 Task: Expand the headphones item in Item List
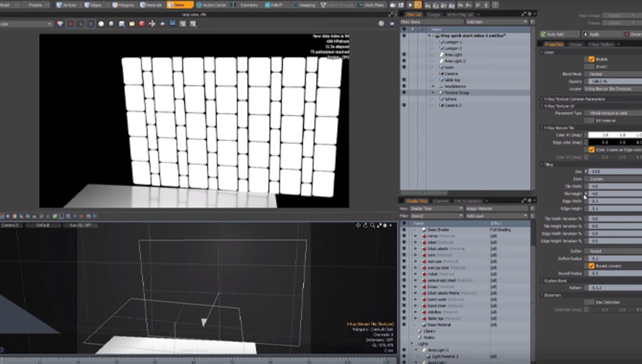click(433, 86)
